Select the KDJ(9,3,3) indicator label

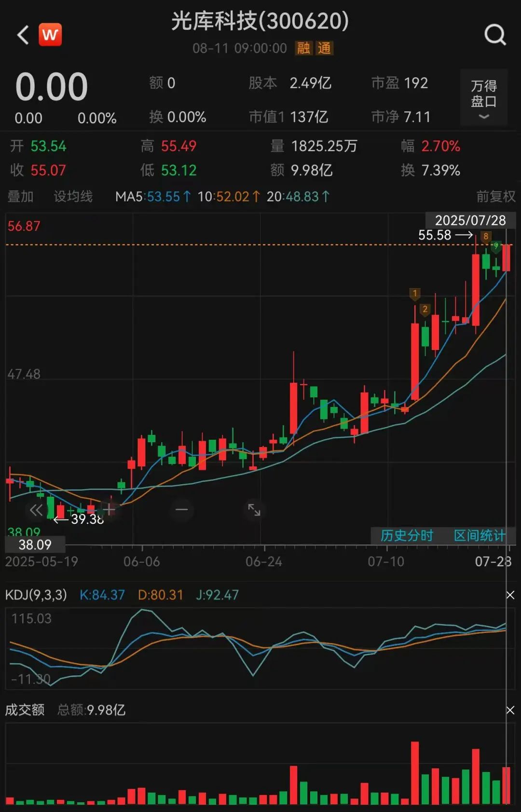point(36,595)
